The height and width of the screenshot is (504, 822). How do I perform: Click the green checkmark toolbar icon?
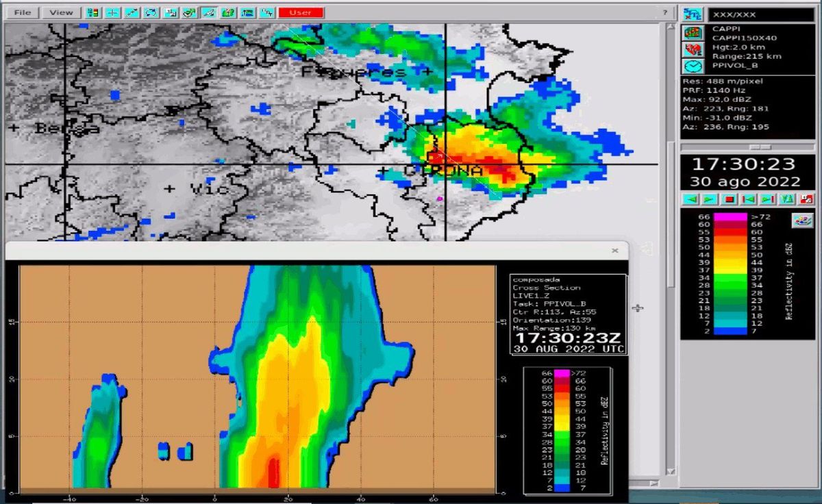pos(190,12)
